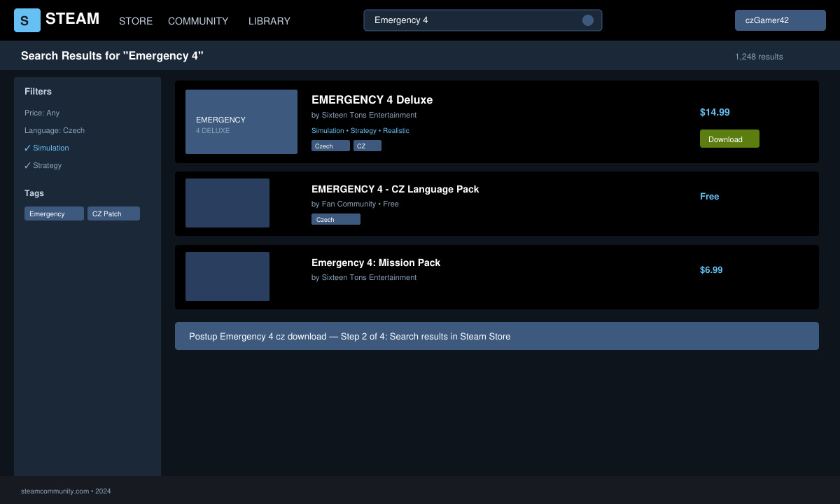
Task: Click the STEAM wordmark text
Action: click(x=72, y=19)
